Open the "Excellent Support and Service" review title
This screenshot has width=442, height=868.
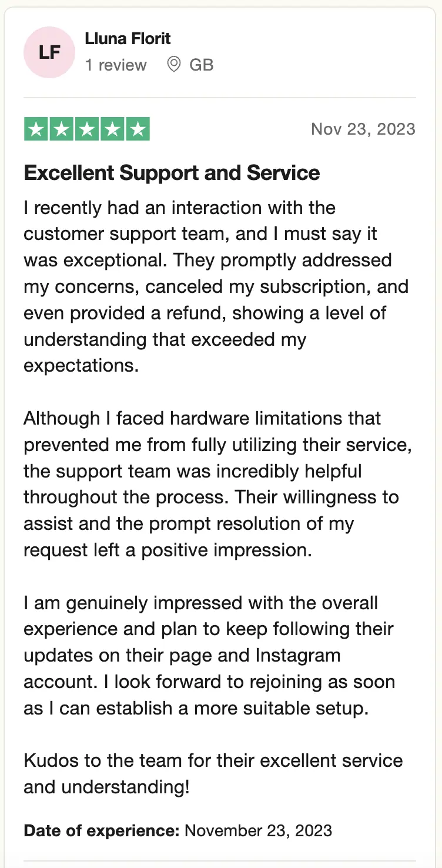(x=172, y=173)
